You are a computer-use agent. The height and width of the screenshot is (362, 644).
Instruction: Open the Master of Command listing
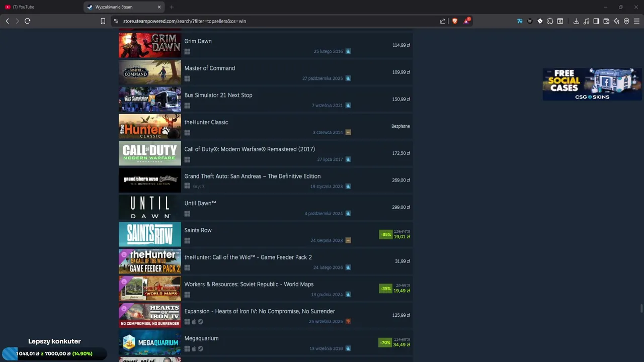pyautogui.click(x=266, y=72)
